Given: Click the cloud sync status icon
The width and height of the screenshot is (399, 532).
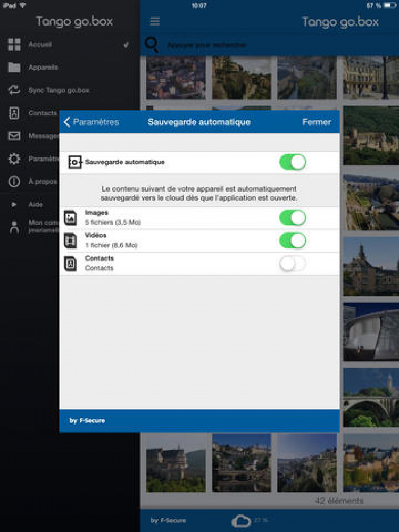Looking at the screenshot, I should pos(241,520).
